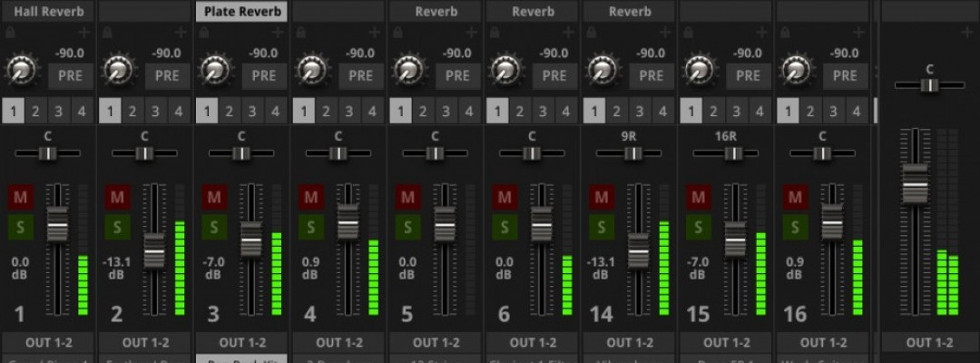Image resolution: width=980 pixels, height=363 pixels.
Task: Open channel 14's OUT 1-2 output dropdown
Action: (630, 343)
